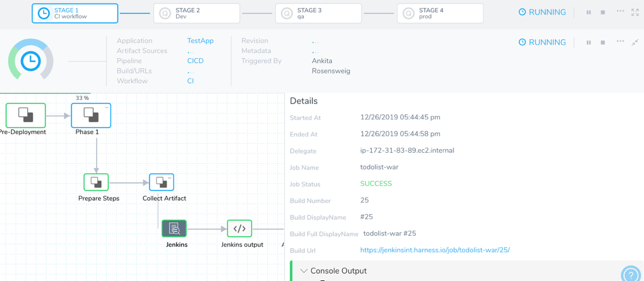Open the CI workflow link
Screen dimensions: 644x281
(190, 81)
